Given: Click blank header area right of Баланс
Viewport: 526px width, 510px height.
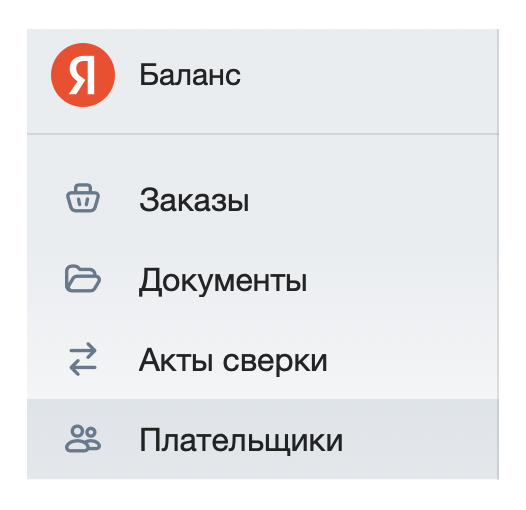Looking at the screenshot, I should coord(369,75).
